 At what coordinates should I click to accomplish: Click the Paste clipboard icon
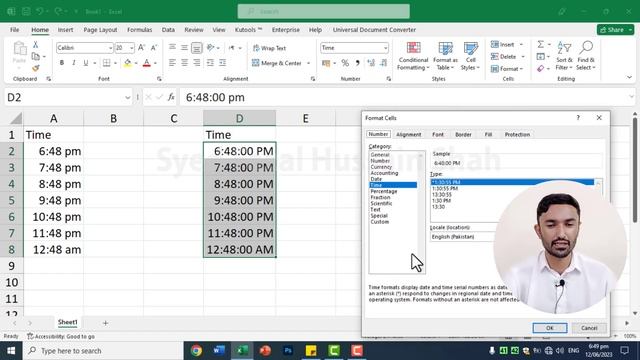pyautogui.click(x=19, y=49)
